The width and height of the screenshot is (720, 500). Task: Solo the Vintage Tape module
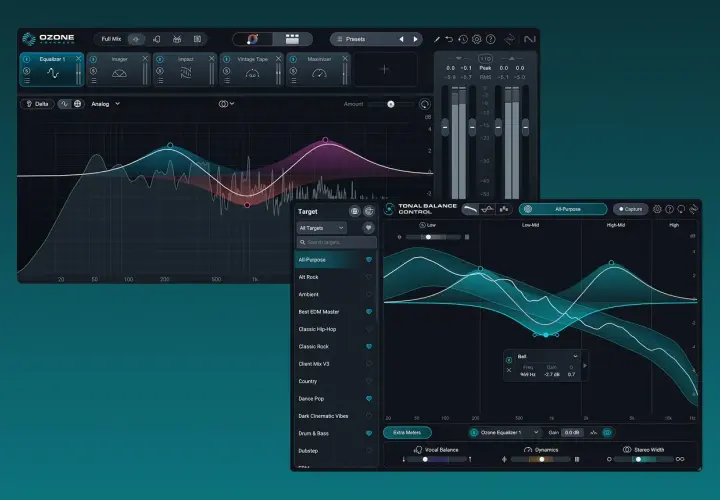(x=226, y=71)
